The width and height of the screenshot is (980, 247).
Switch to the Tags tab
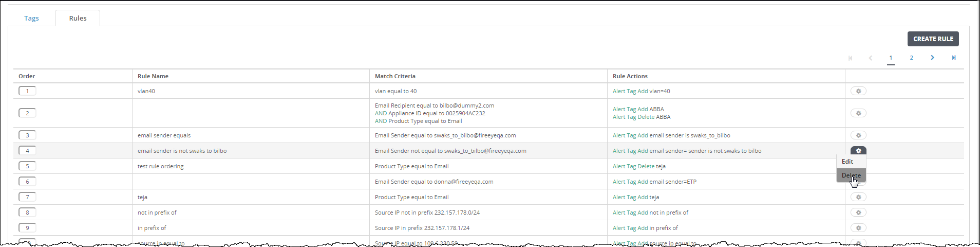(x=31, y=18)
